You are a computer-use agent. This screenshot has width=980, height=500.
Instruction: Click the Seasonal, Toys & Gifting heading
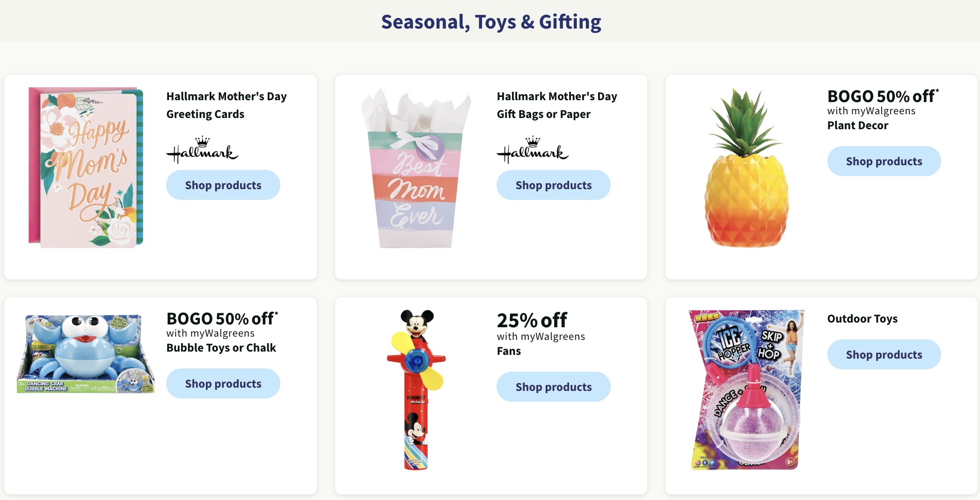tap(491, 22)
